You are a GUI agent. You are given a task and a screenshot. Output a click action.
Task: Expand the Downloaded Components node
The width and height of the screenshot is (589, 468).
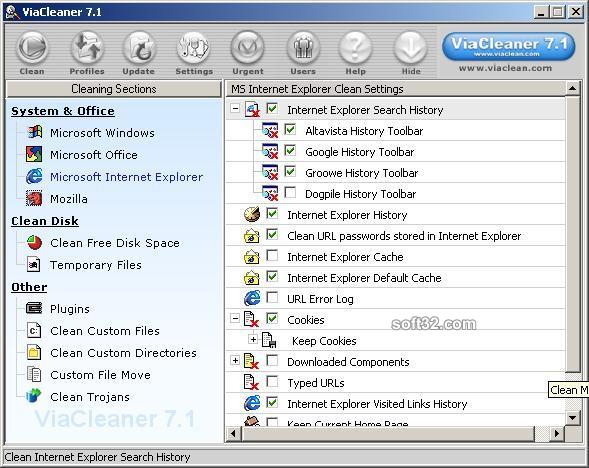pyautogui.click(x=235, y=361)
